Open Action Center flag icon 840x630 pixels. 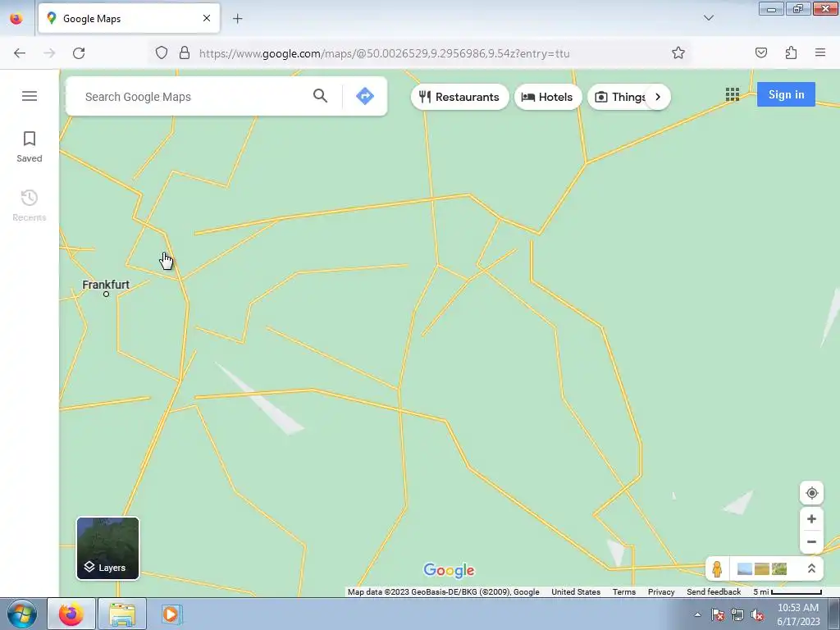[718, 615]
